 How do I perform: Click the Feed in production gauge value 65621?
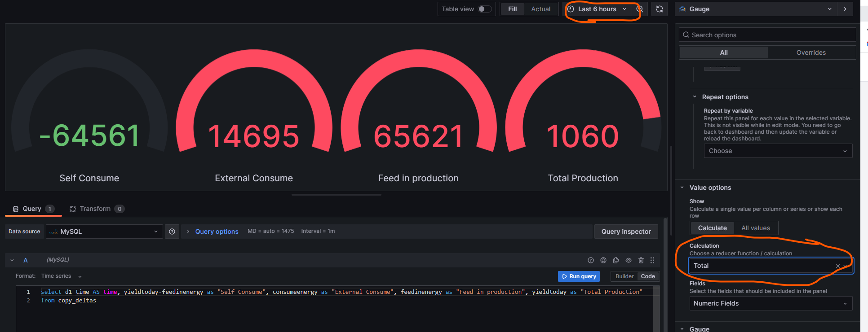(x=418, y=136)
